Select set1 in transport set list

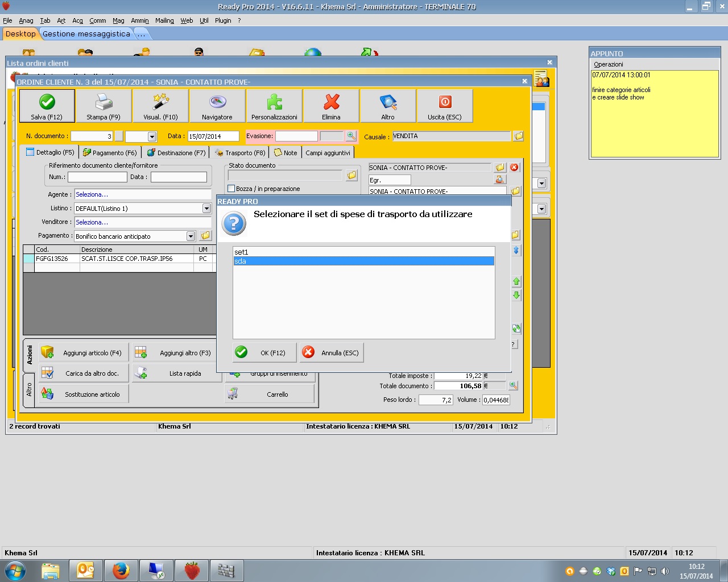(363, 252)
